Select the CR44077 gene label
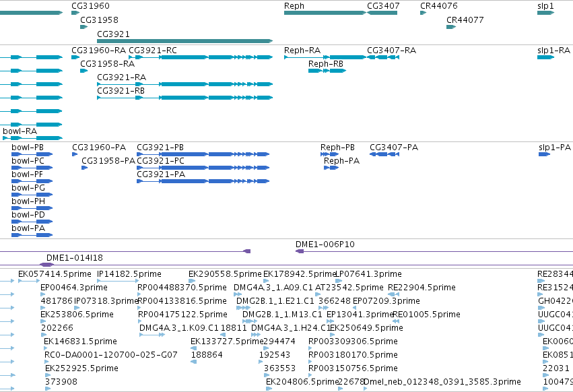Screen dimensions: 573x392 coord(465,20)
